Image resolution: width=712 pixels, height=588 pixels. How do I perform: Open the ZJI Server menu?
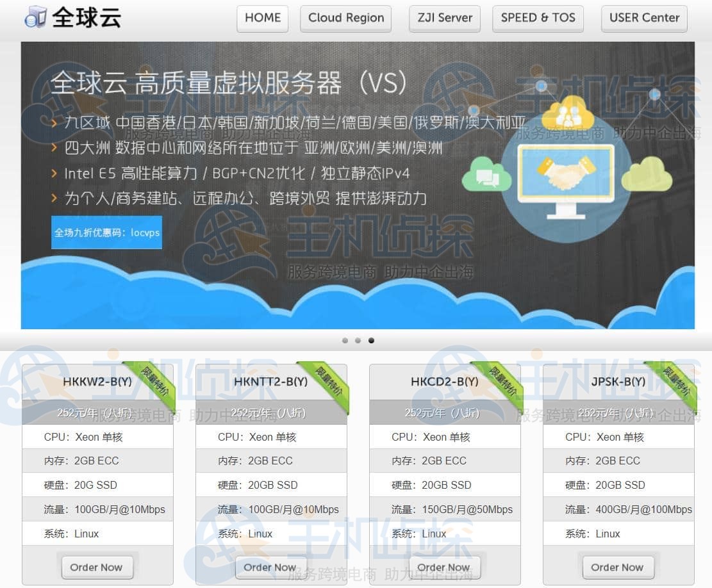click(x=444, y=18)
